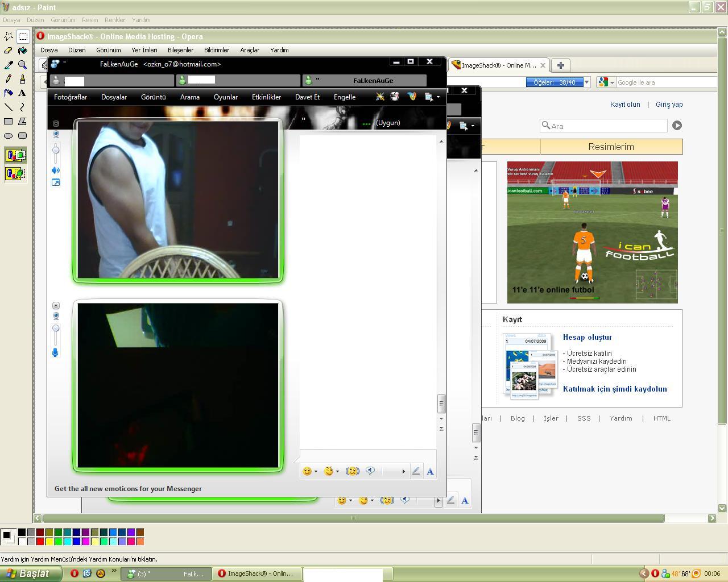Open the Öğeler 38/40 dropdown
The image size is (728, 582).
coord(586,82)
